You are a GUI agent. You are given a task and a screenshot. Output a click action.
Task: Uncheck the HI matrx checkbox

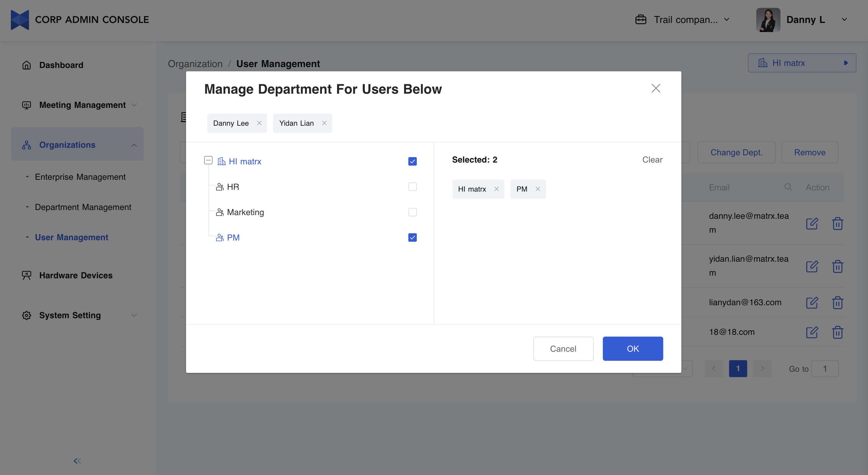point(412,161)
